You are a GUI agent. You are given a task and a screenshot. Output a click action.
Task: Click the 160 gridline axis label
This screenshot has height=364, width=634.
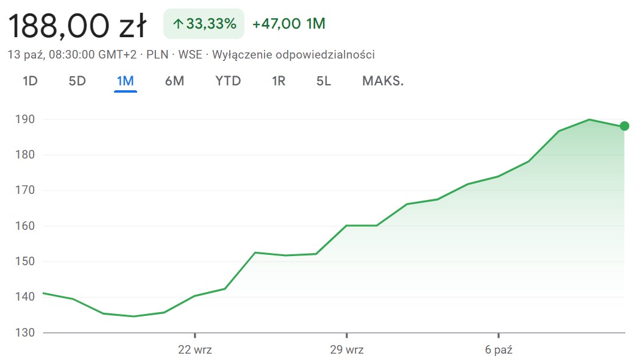coord(25,226)
